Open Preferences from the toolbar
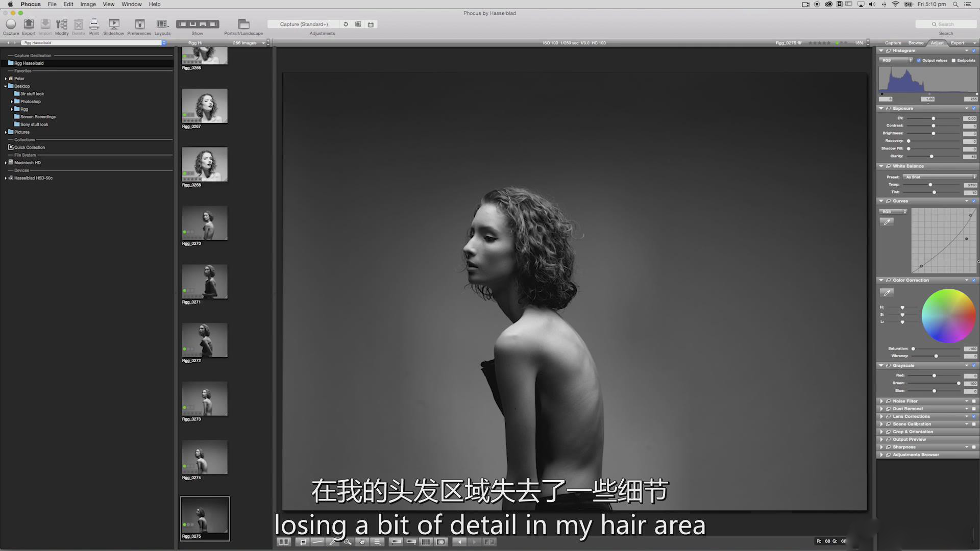The image size is (980, 551). click(x=139, y=24)
